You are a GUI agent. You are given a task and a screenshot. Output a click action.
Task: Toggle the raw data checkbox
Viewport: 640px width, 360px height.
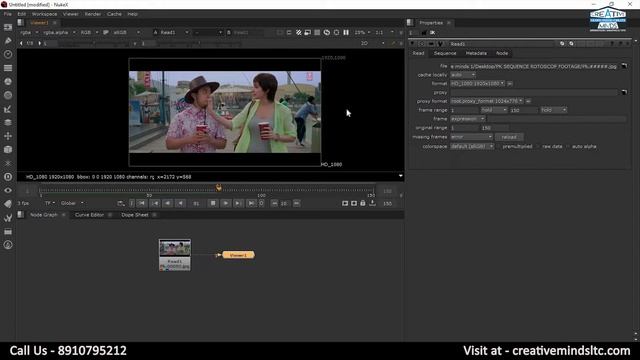tap(538, 147)
